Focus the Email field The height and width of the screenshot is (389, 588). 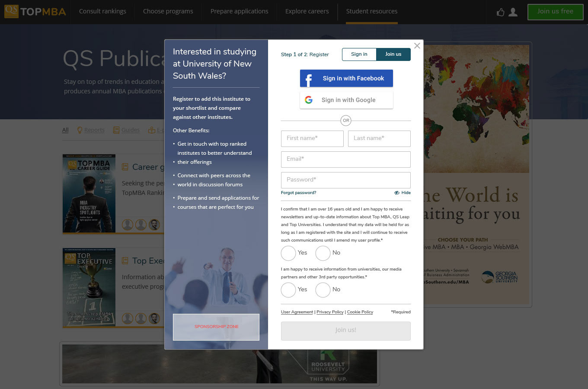(x=346, y=159)
